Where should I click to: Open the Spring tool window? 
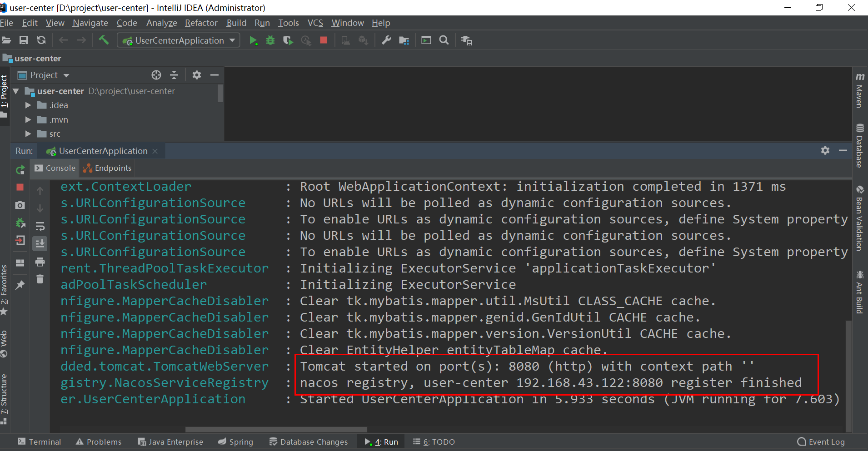tap(235, 442)
